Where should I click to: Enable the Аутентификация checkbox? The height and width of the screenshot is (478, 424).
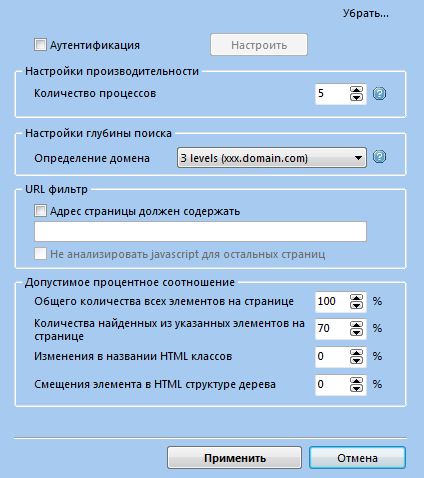pos(40,45)
